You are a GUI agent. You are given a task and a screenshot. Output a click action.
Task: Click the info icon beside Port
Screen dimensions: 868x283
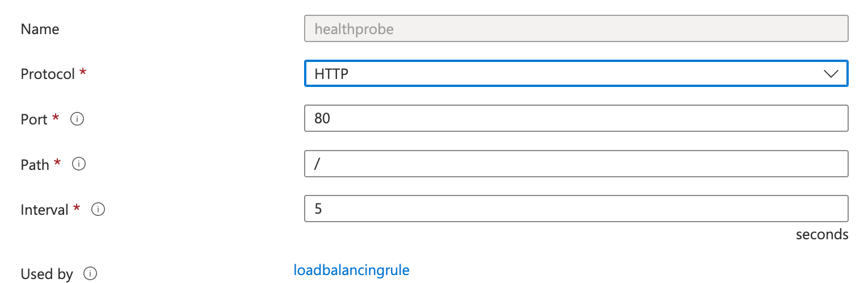78,119
